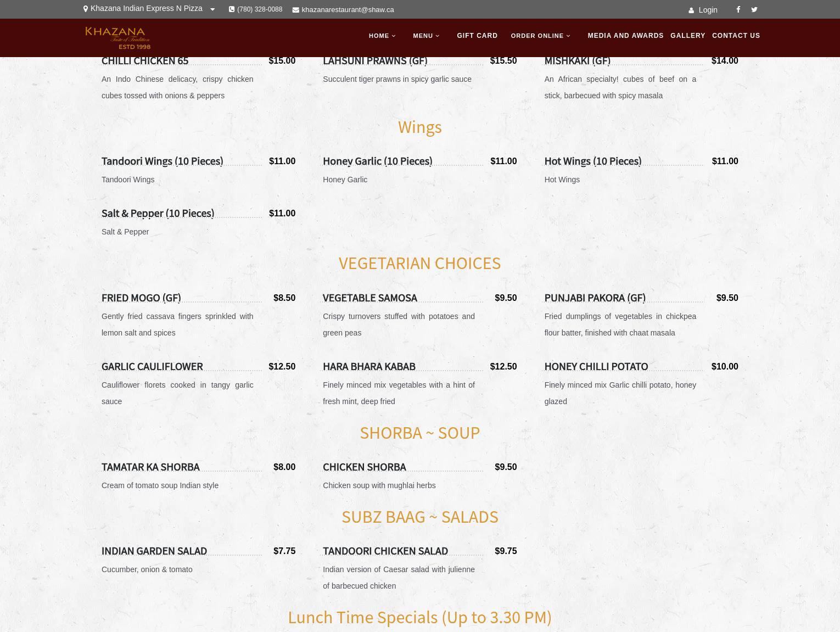Select the Vegetable Samosa menu item
Screen dimensions: 840x632
[369, 298]
